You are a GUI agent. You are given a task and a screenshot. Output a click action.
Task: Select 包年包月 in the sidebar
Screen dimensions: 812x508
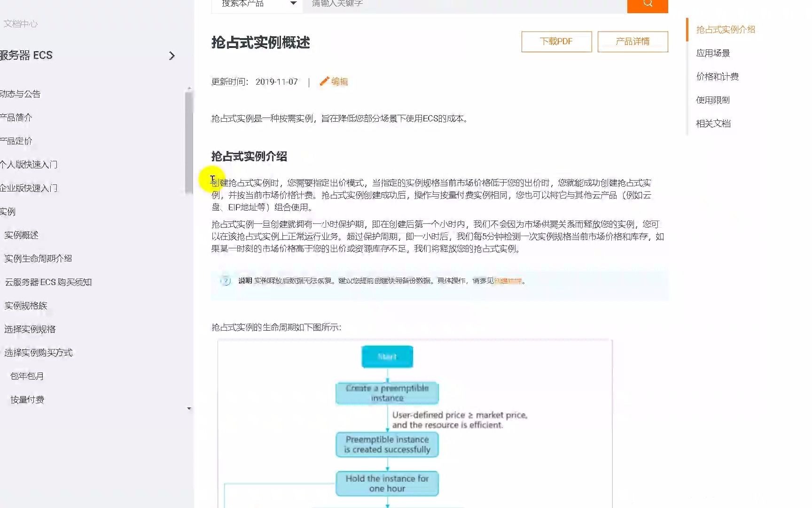pos(27,376)
